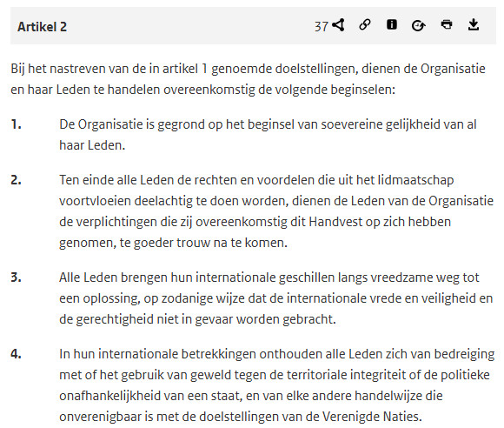This screenshot has width=504, height=428.
Task: Download Artikel 2 with the download icon
Action: pos(474,24)
